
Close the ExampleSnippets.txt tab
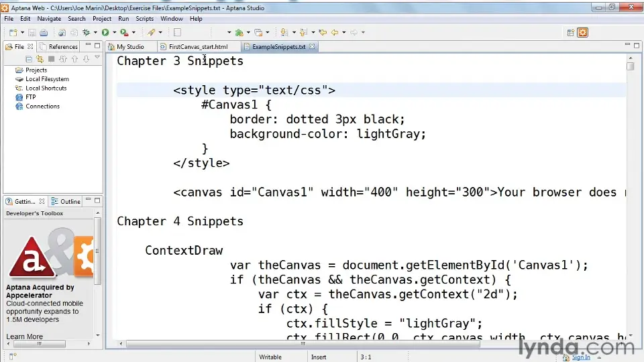coord(312,46)
